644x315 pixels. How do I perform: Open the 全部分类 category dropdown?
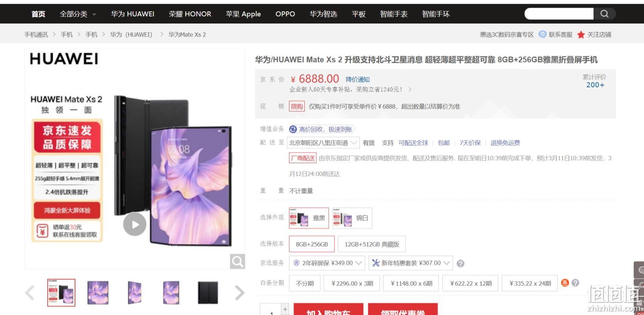(x=78, y=14)
